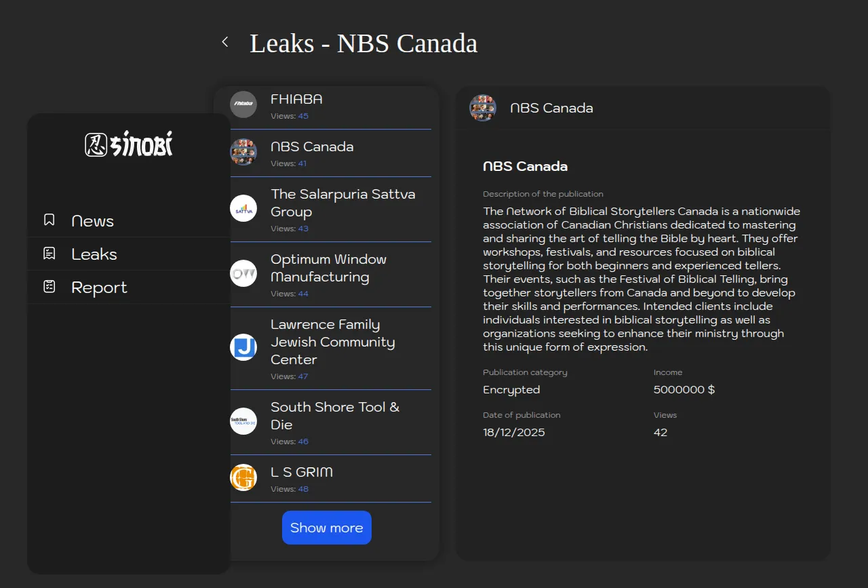Click the News bookmark icon
The width and height of the screenshot is (868, 588).
coord(50,220)
